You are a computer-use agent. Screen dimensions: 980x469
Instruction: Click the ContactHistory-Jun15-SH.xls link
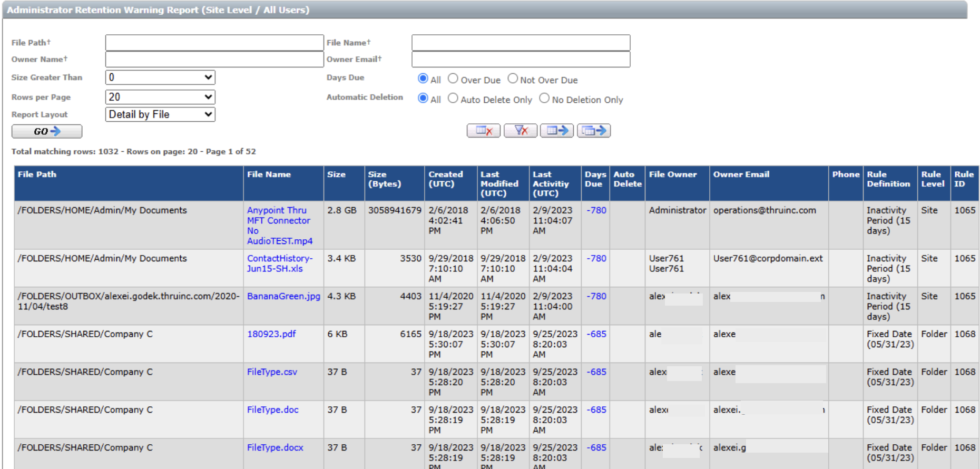point(279,263)
